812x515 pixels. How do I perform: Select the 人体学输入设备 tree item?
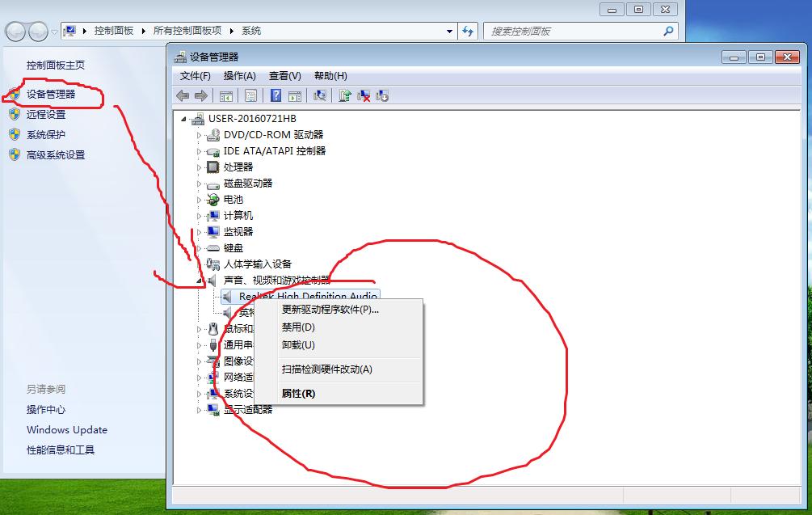[258, 264]
